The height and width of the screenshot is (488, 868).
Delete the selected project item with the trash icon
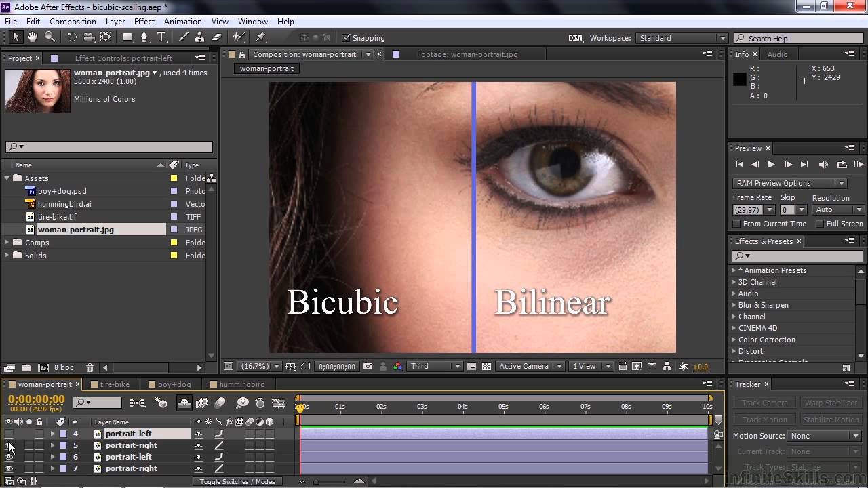pyautogui.click(x=90, y=368)
